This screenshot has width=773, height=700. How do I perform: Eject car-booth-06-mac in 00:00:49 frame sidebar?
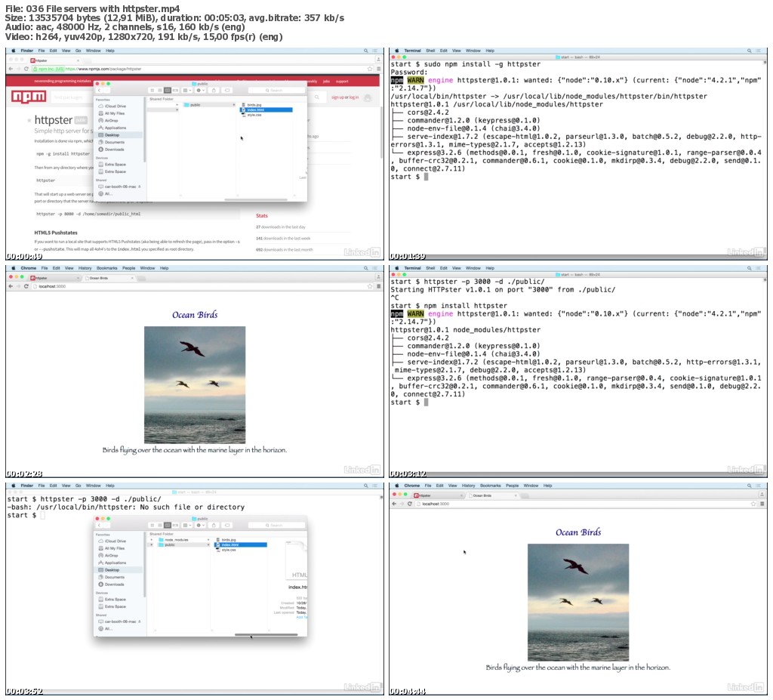tap(140, 187)
